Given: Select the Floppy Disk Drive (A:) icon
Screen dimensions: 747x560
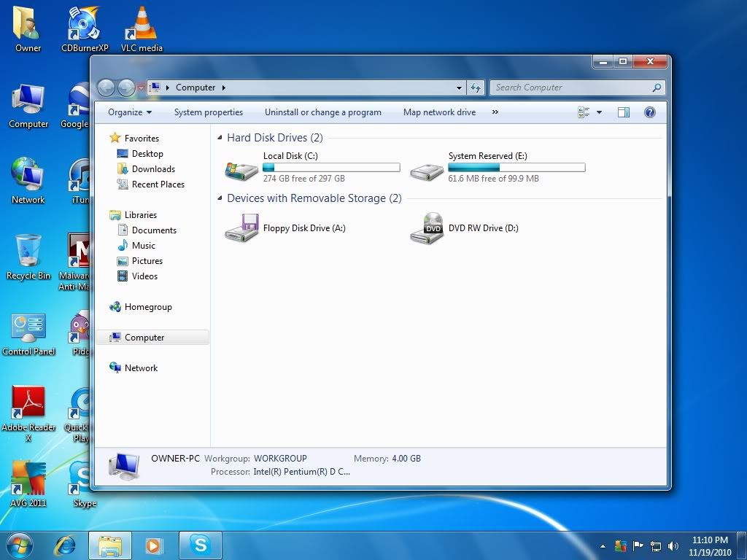Looking at the screenshot, I should click(241, 227).
